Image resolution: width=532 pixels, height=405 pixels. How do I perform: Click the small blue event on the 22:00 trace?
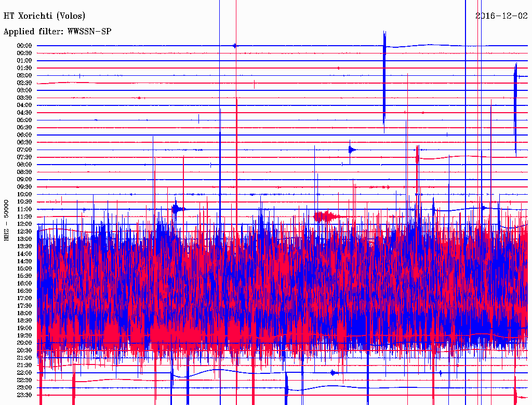click(x=333, y=372)
